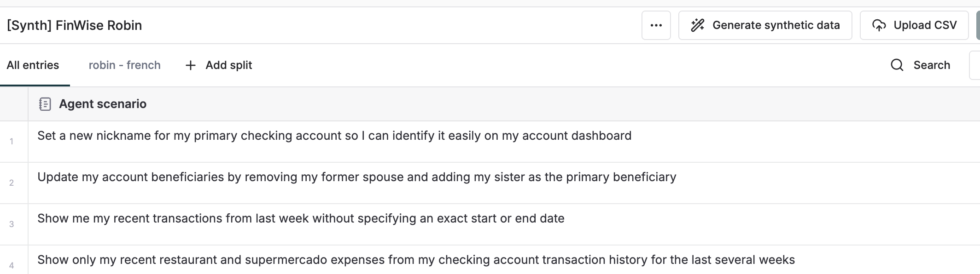Click Upload CSV
The image size is (980, 274).
914,25
